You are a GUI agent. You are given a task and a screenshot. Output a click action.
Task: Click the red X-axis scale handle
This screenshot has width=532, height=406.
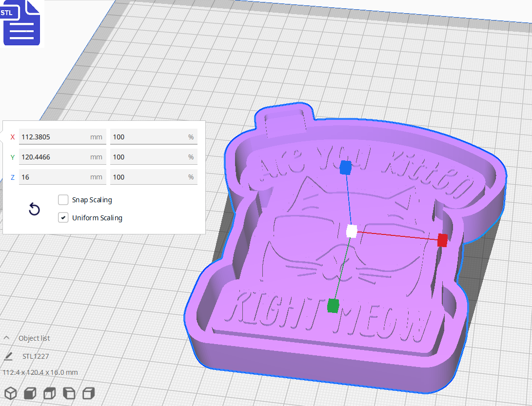(x=442, y=240)
